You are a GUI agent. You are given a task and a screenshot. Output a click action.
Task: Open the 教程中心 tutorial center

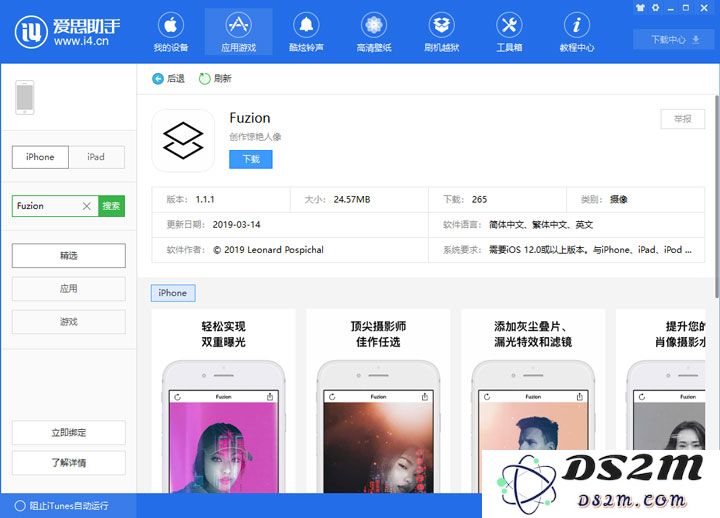577,32
